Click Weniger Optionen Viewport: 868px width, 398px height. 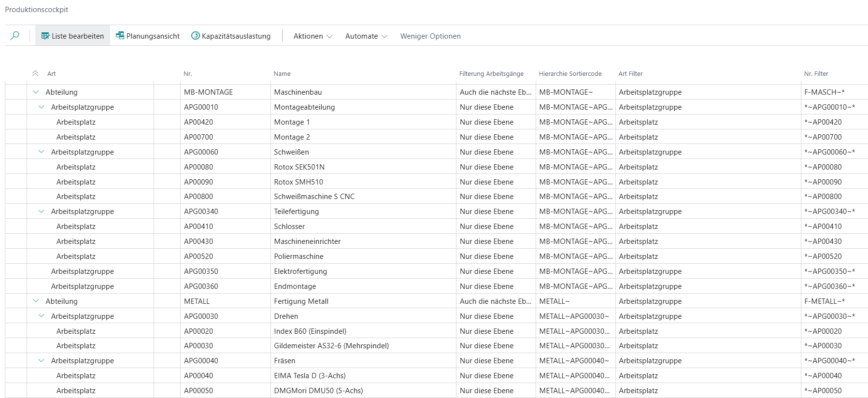tap(430, 36)
